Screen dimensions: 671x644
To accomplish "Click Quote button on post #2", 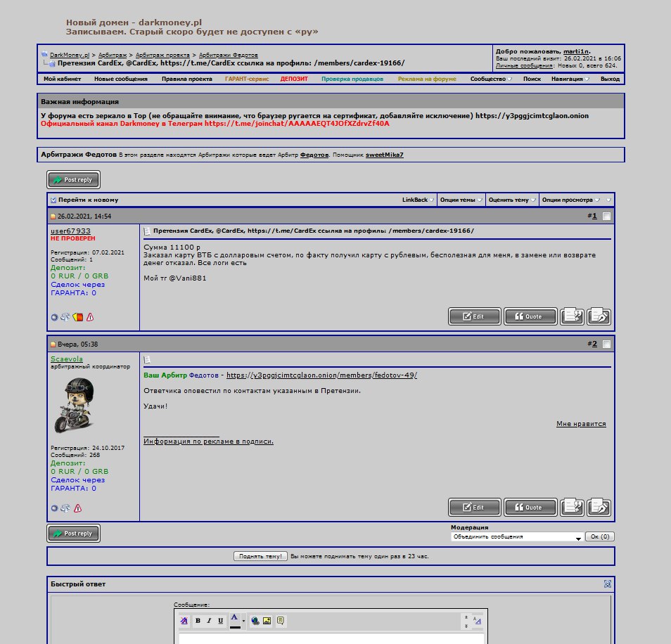I will [x=530, y=507].
